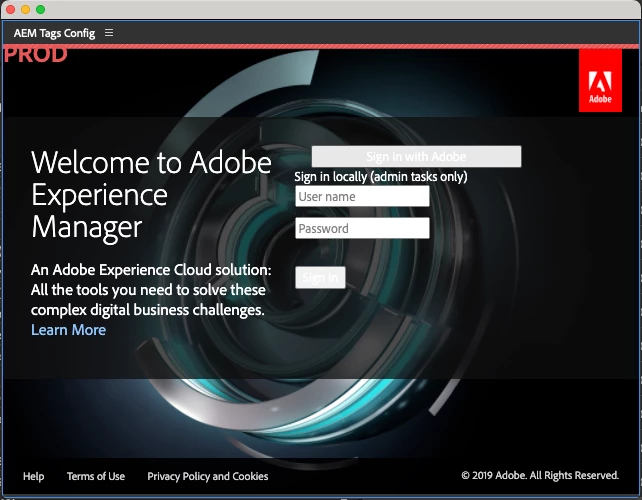Click 'Sign in locally (admin tasks only)' text
Viewport: 642px width, 500px height.
(381, 176)
